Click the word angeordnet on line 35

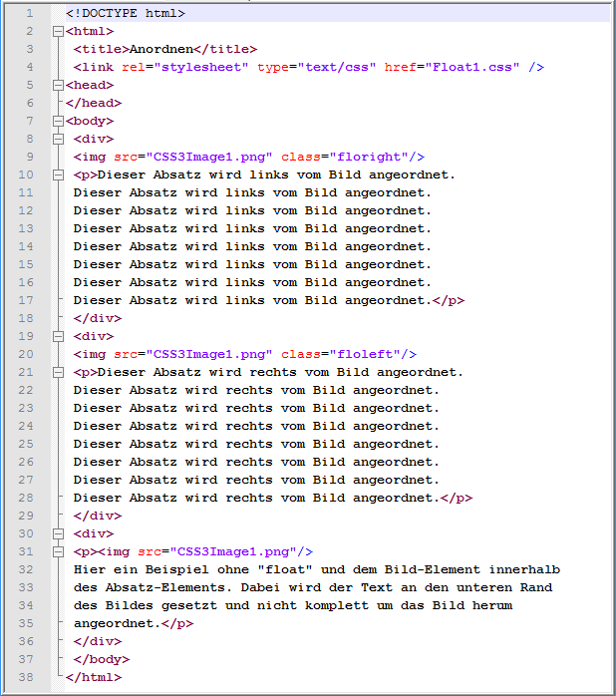coord(114,623)
